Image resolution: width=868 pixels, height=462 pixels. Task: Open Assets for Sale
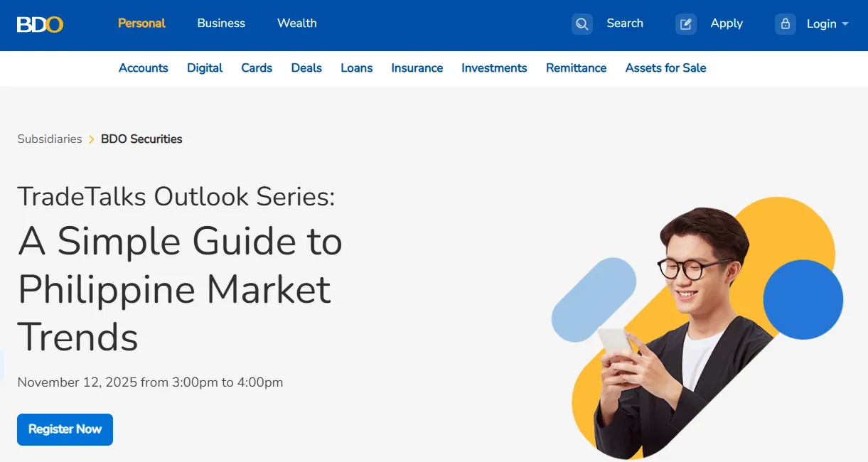665,68
